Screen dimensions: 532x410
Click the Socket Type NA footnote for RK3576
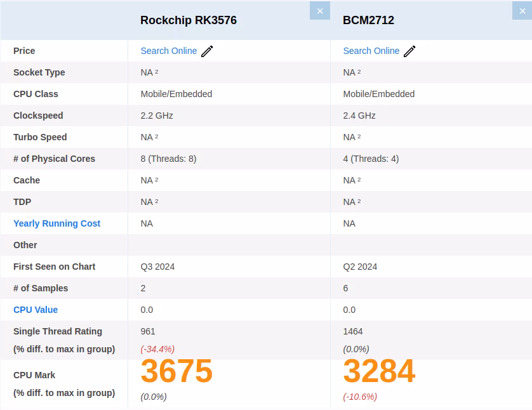coord(149,72)
